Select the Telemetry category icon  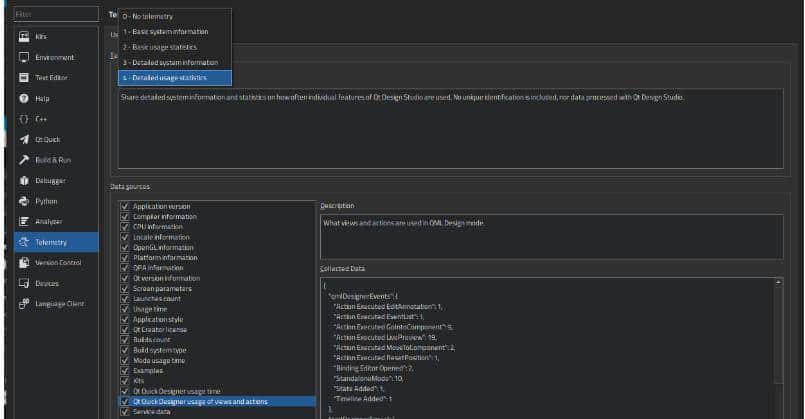24,242
